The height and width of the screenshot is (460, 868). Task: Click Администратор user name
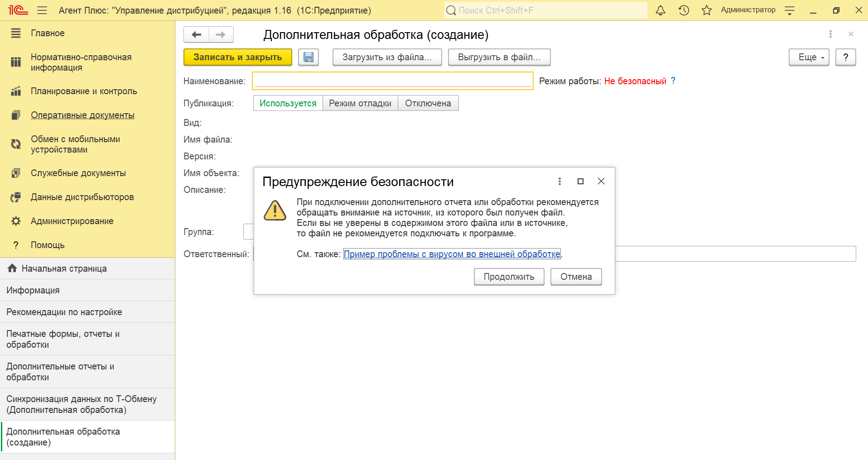point(748,10)
